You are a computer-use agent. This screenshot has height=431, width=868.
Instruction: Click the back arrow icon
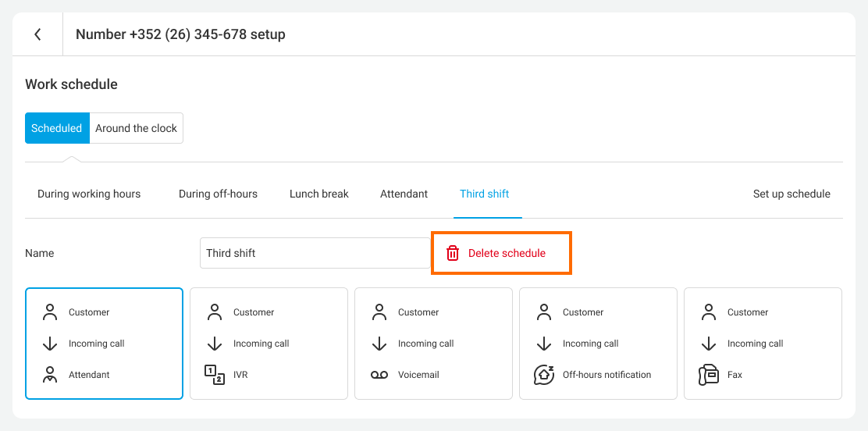tap(37, 34)
